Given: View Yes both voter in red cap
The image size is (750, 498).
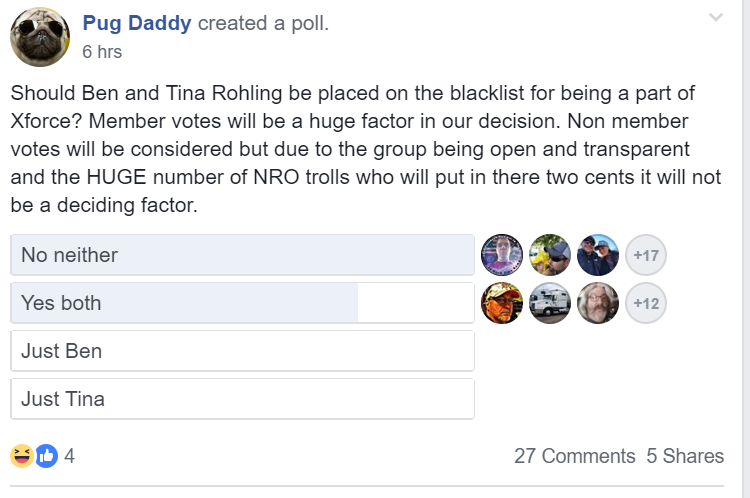Looking at the screenshot, I should point(502,303).
